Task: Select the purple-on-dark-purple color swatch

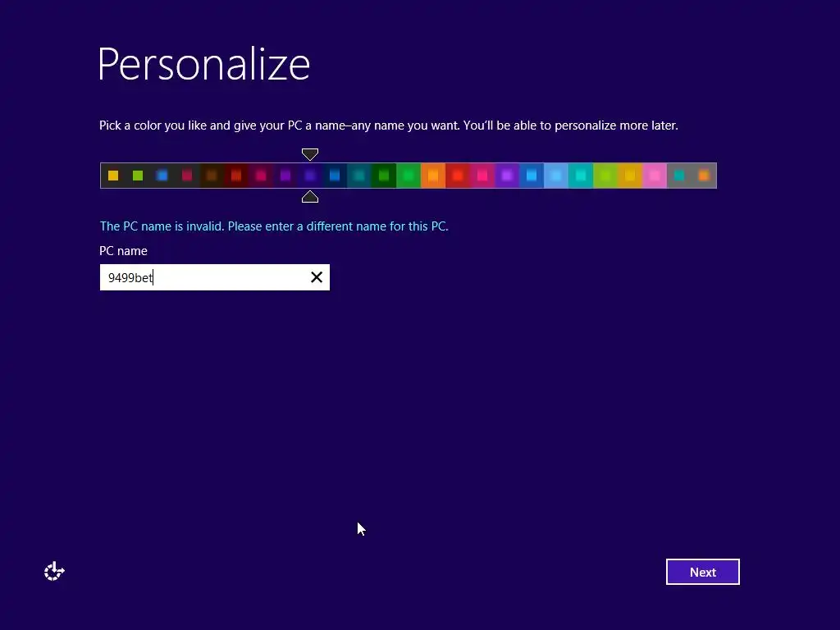Action: (285, 176)
